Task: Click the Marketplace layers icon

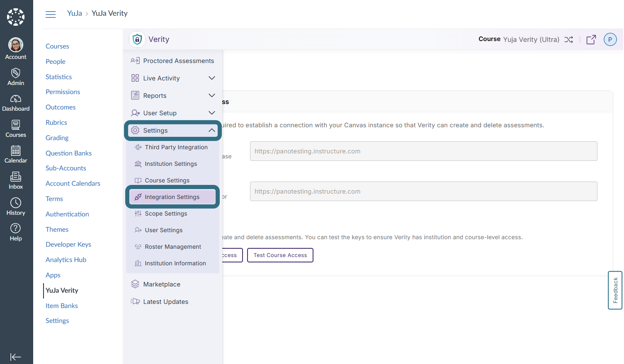Action: [135, 284]
